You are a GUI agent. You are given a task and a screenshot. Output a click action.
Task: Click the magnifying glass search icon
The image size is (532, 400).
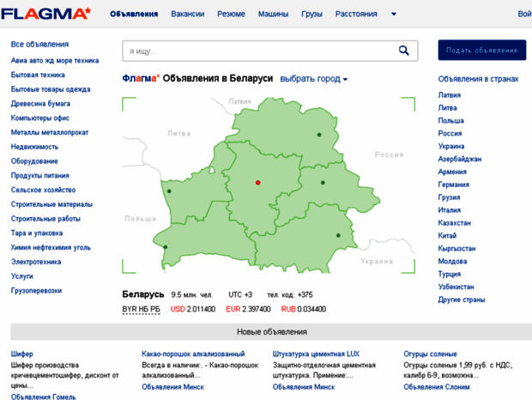[403, 52]
